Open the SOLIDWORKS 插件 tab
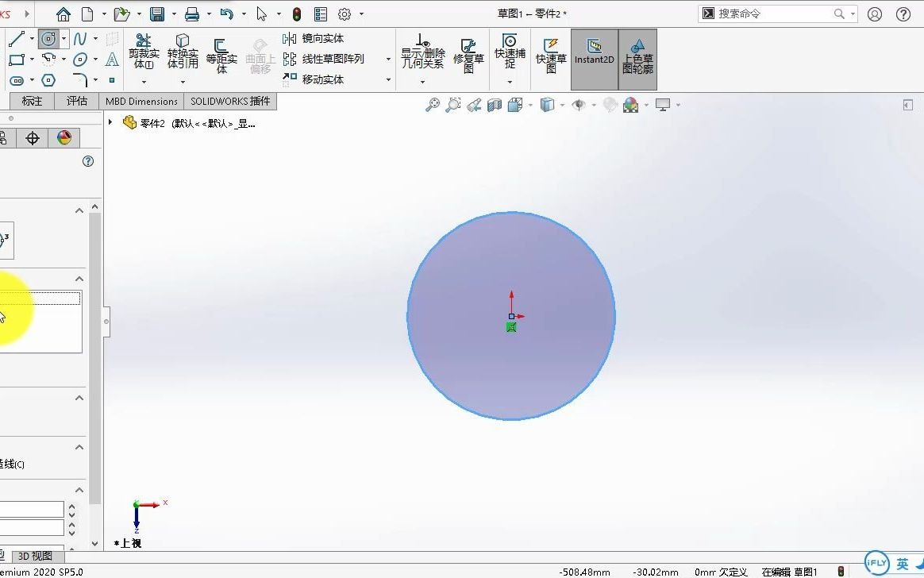924x578 pixels. point(230,101)
